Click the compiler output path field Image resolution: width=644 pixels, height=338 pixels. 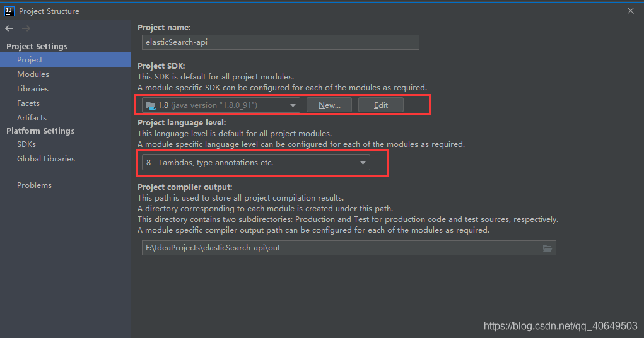[349, 248]
